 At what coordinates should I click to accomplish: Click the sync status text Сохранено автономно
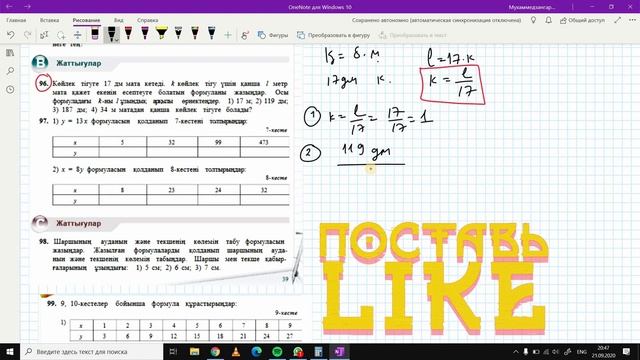[x=436, y=20]
